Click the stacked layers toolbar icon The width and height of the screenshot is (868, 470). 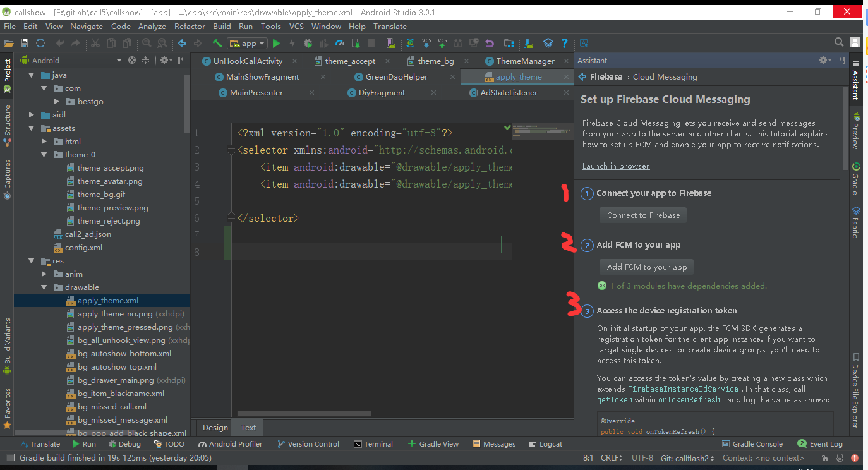click(548, 43)
